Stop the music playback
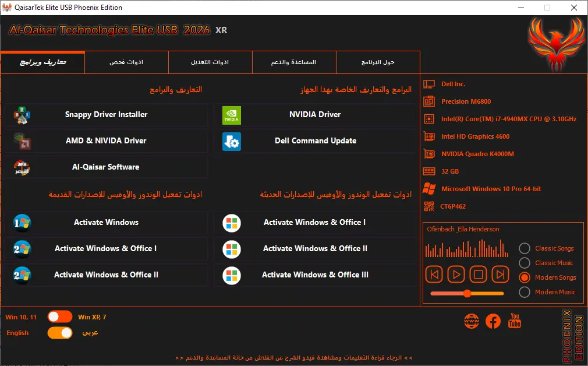Viewport: 588px width, 366px height. pos(478,274)
